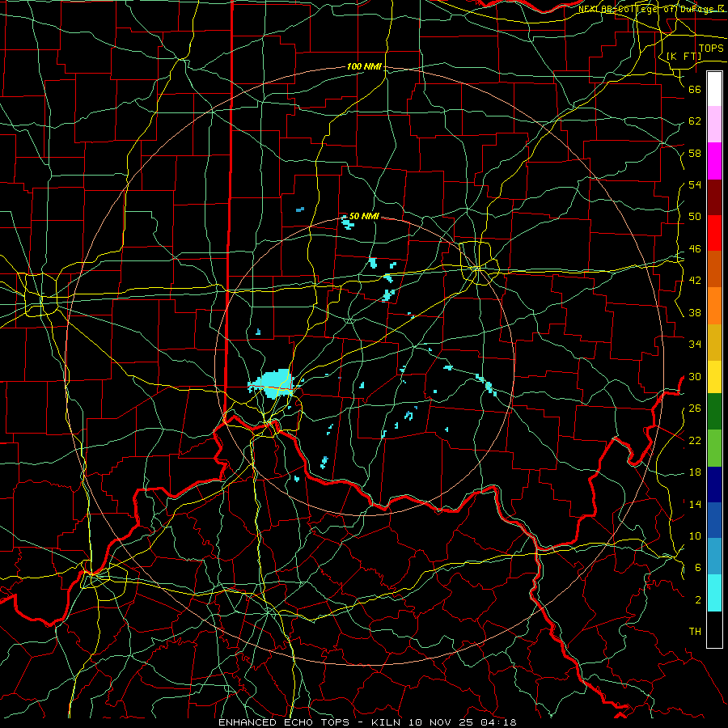728x728 pixels.
Task: Pick the cyan 2 kft legend swatch
Action: 714,593
